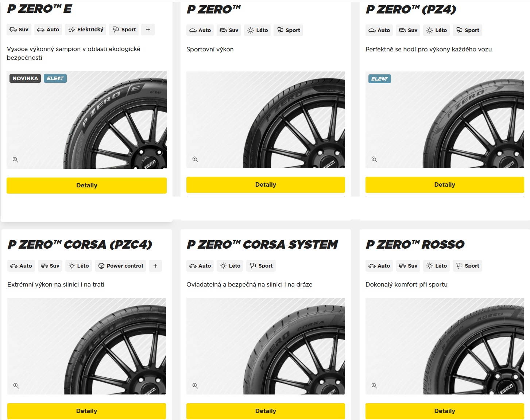The height and width of the screenshot is (420, 530).
Task: Open the P ZERO CORSA SYSTEM heading
Action: (262, 244)
